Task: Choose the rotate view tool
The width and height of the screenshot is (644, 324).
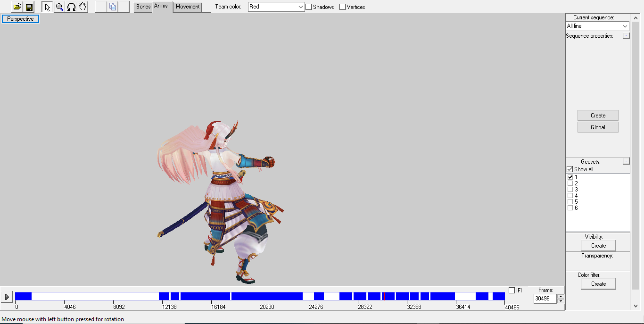Action: (x=71, y=7)
